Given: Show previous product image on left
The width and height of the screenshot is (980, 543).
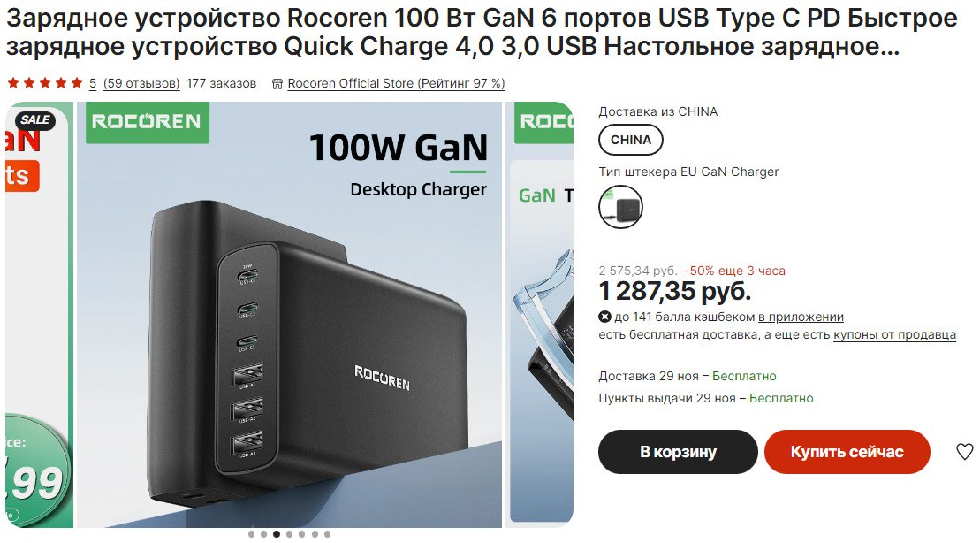Looking at the screenshot, I should coord(40,315).
